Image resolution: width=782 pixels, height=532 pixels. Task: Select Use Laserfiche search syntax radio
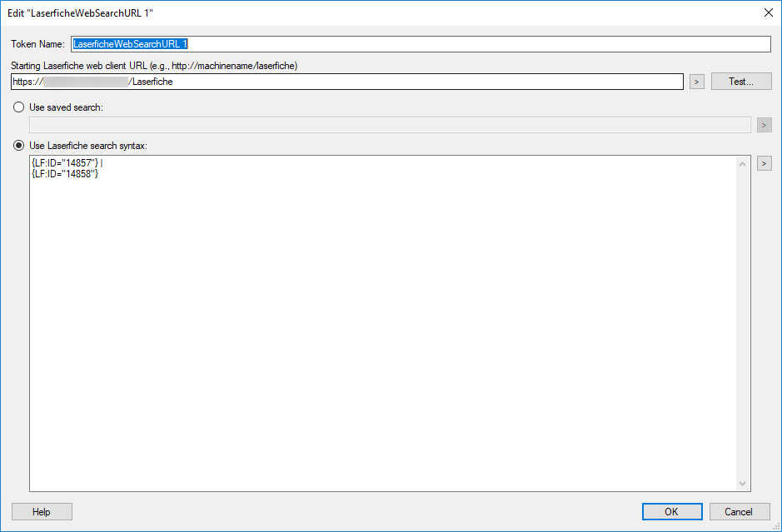coord(19,146)
